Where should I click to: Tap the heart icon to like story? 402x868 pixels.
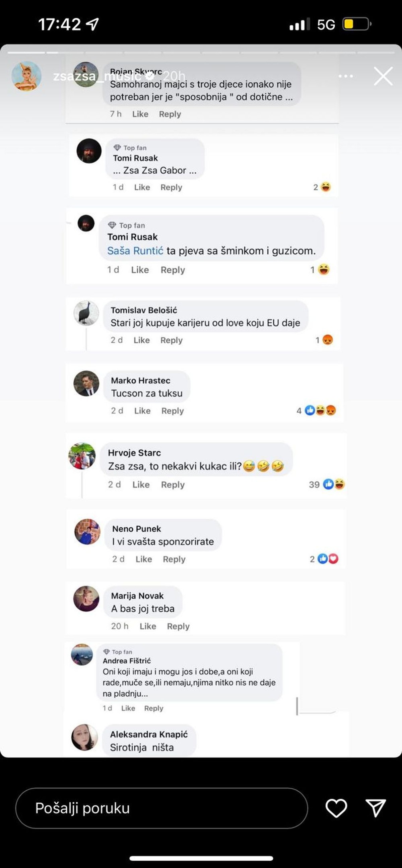click(336, 808)
